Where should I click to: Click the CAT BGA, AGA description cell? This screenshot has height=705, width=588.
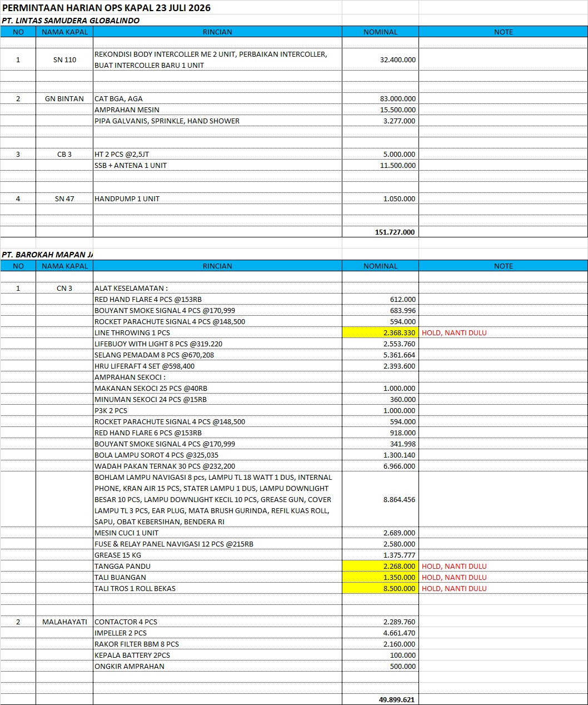(x=217, y=99)
